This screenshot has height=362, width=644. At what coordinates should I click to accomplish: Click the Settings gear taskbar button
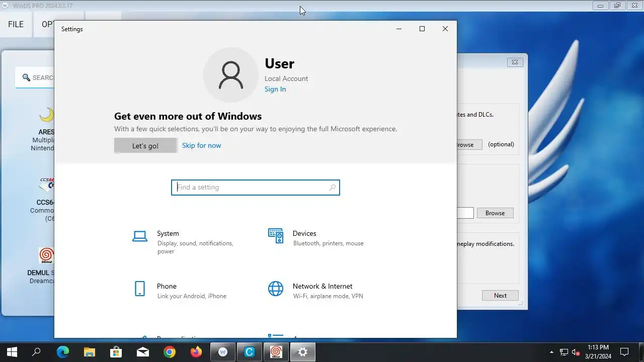coord(302,352)
